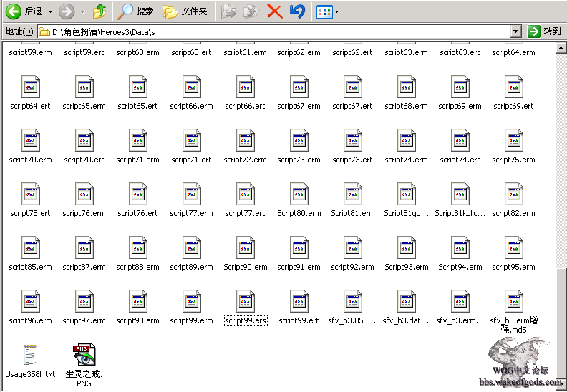This screenshot has height=392, width=567.
Task: Select the script64.ert file icon
Action: tap(30, 87)
